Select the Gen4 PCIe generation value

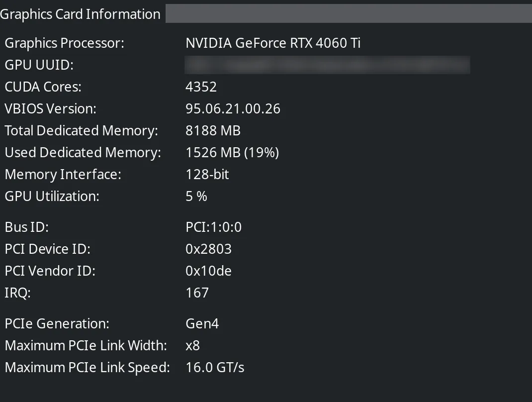[x=202, y=324]
